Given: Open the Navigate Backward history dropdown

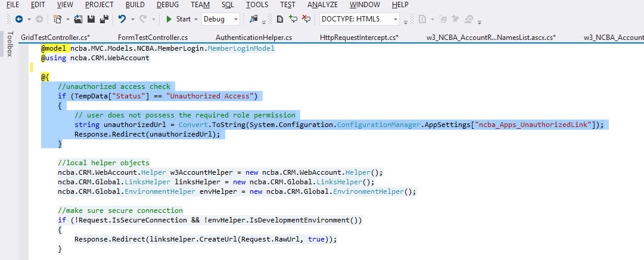Looking at the screenshot, I should tap(29, 19).
